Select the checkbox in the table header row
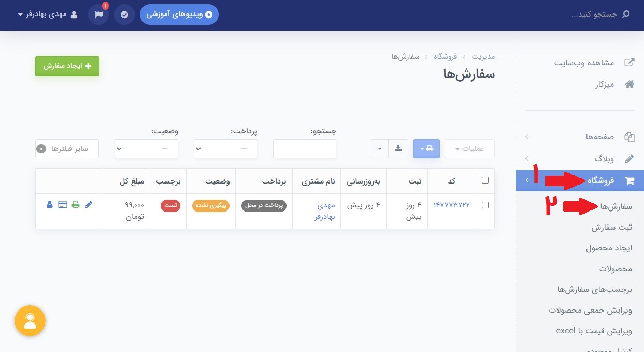The height and width of the screenshot is (352, 644). (x=485, y=180)
